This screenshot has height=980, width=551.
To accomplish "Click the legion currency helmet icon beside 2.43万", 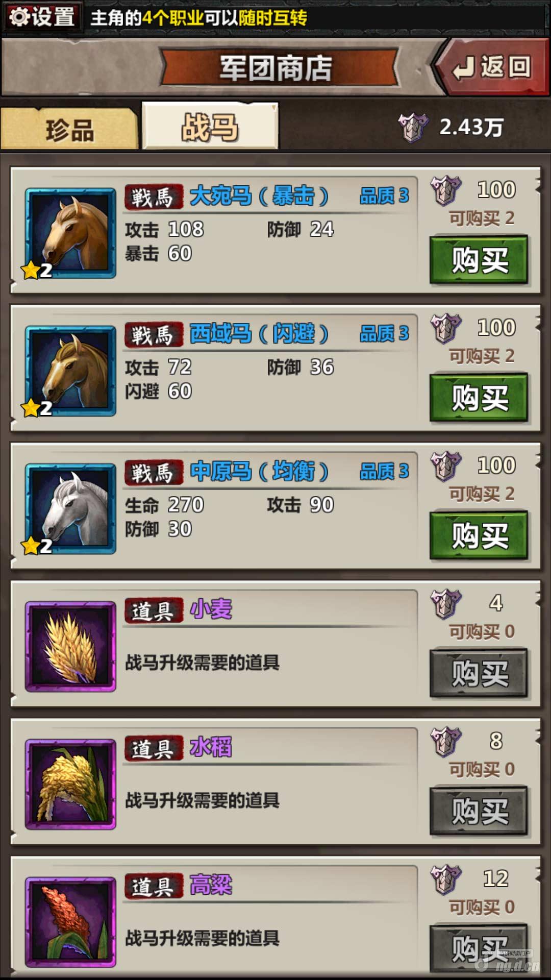I will (413, 128).
